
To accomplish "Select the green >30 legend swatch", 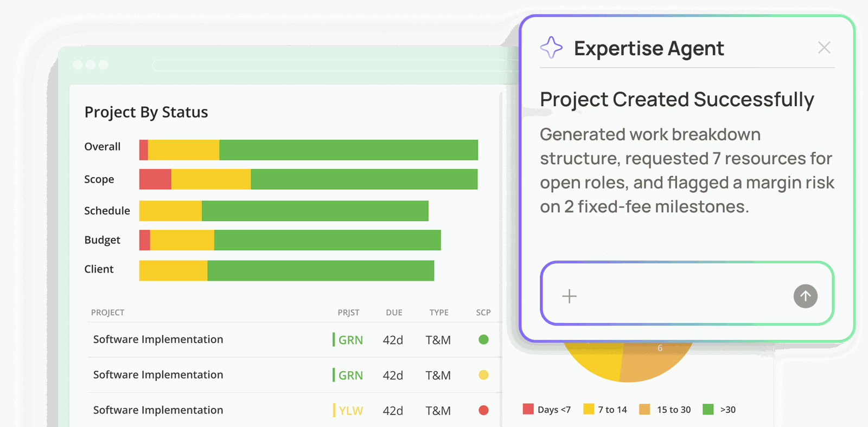I will [x=708, y=409].
